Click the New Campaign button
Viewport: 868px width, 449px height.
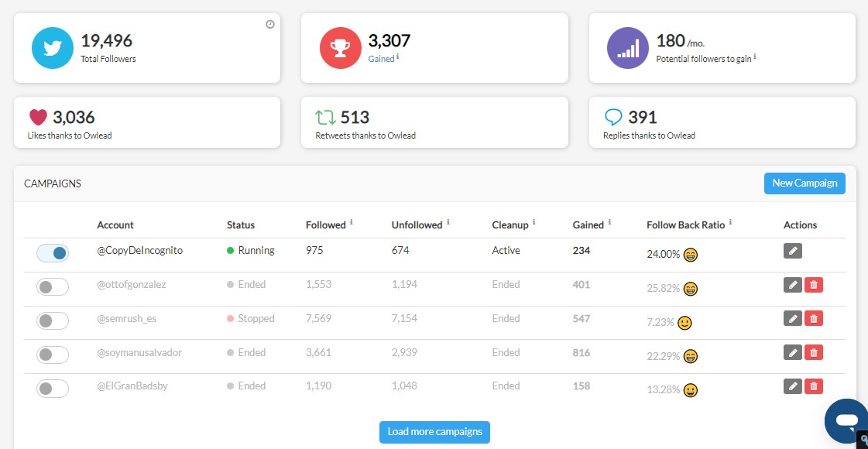tap(805, 183)
